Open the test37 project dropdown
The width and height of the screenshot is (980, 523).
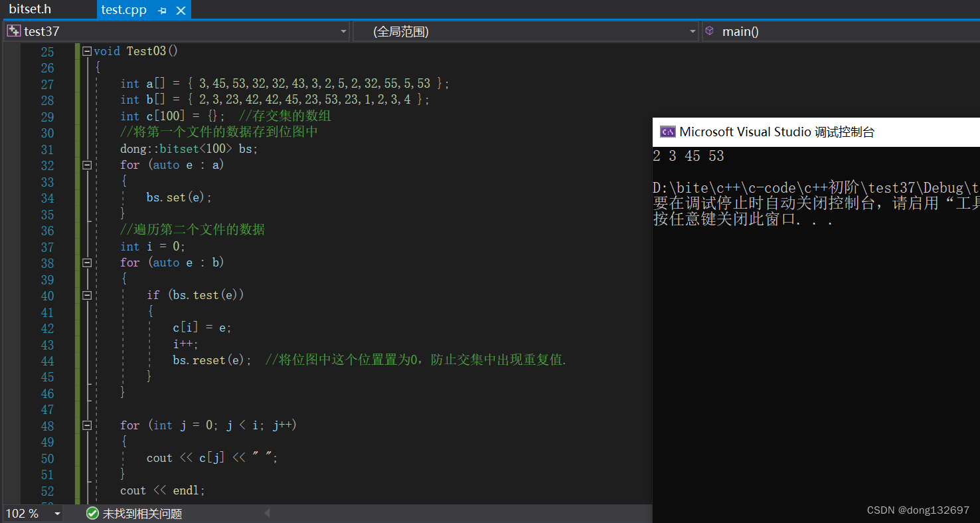point(343,31)
